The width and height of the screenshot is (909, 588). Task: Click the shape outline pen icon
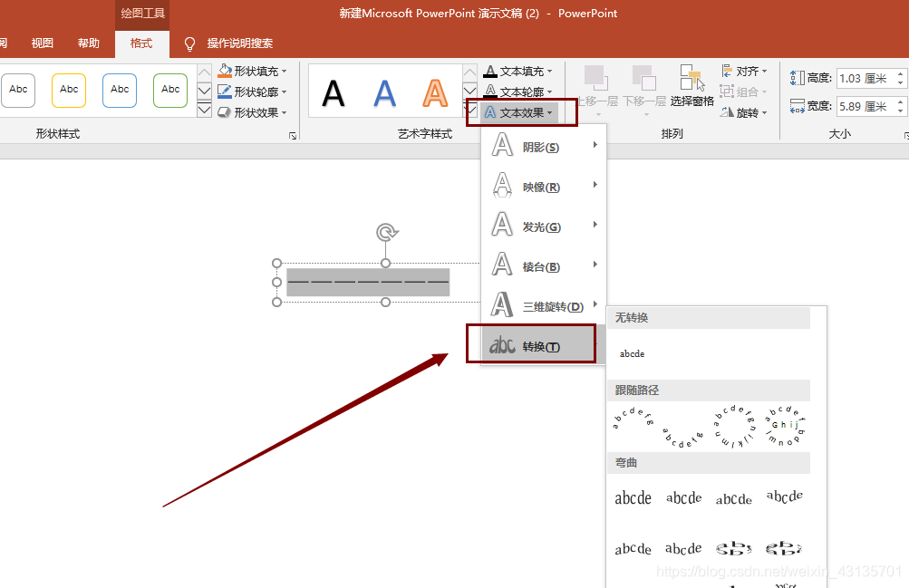tap(225, 92)
